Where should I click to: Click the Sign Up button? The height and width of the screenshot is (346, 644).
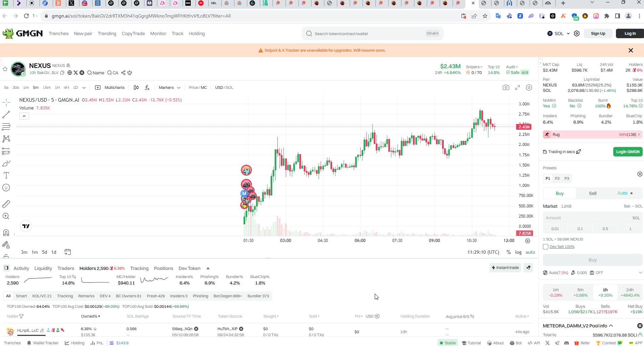coord(598,33)
